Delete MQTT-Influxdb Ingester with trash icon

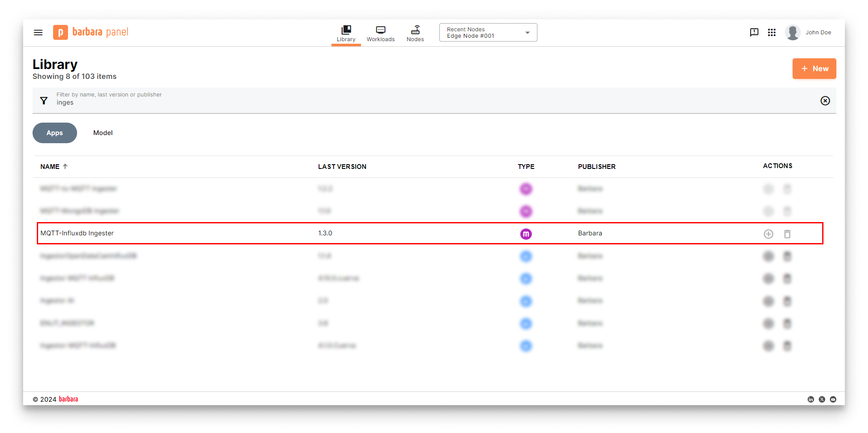pyautogui.click(x=787, y=234)
